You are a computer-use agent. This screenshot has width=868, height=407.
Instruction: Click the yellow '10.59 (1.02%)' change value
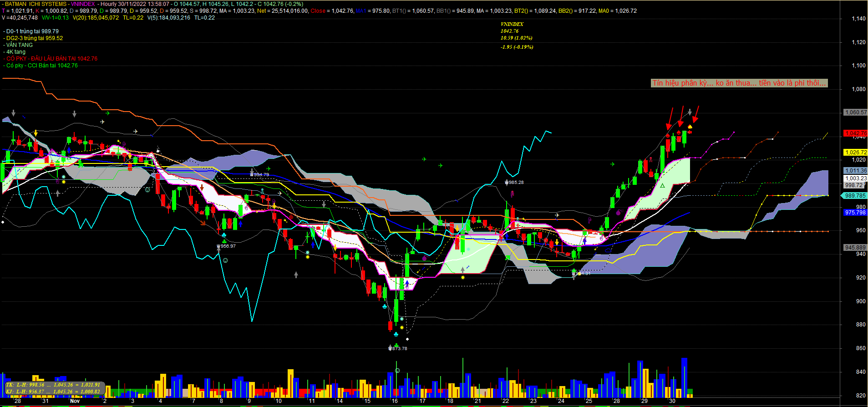tap(516, 38)
